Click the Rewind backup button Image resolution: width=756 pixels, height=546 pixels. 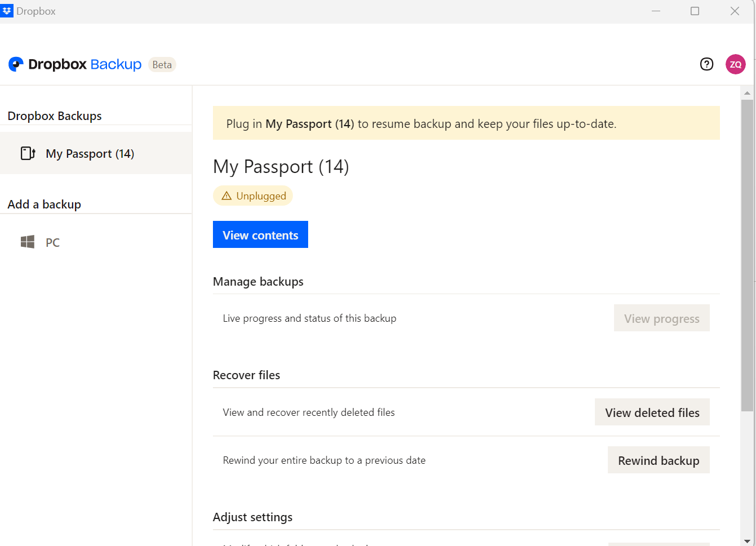click(659, 460)
